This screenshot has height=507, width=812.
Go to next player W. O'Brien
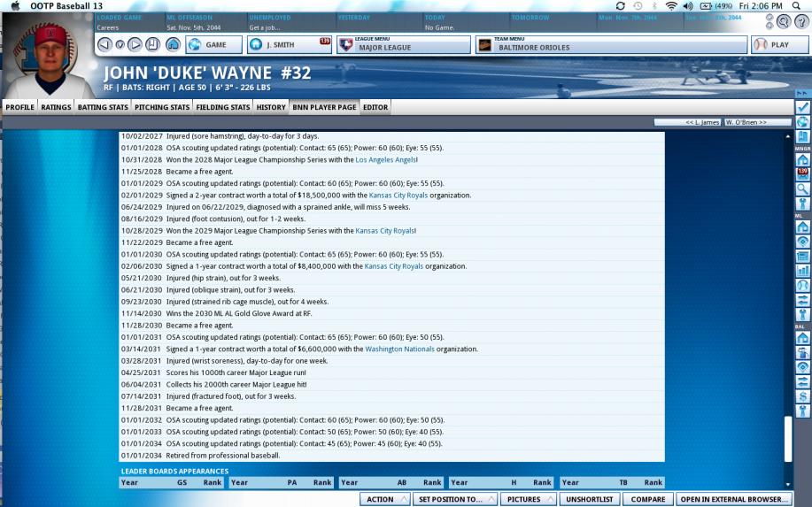pyautogui.click(x=746, y=122)
